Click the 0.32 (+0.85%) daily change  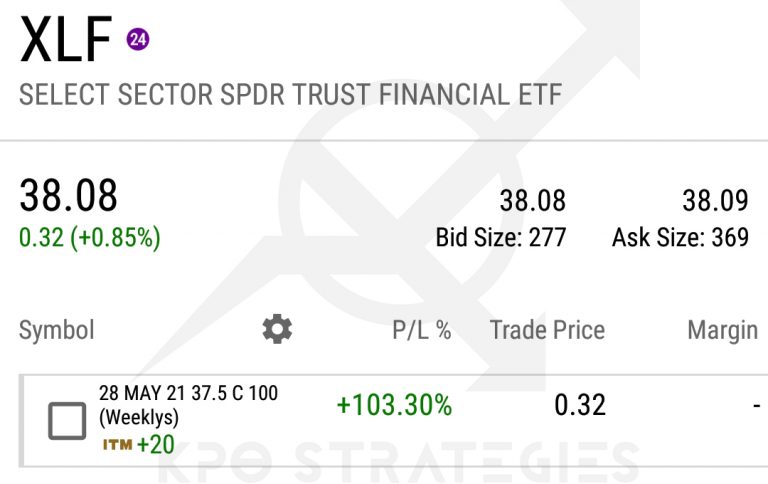click(x=90, y=238)
